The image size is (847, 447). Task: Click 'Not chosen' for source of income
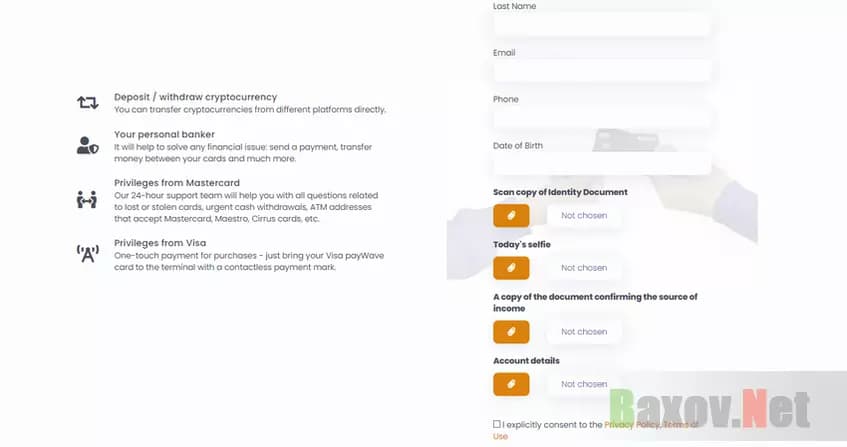(x=584, y=332)
